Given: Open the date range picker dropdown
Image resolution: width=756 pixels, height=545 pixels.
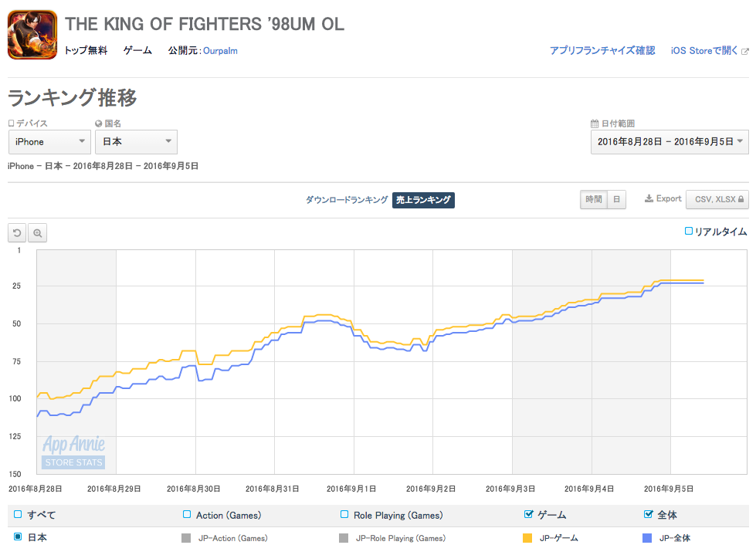Looking at the screenshot, I should point(669,142).
